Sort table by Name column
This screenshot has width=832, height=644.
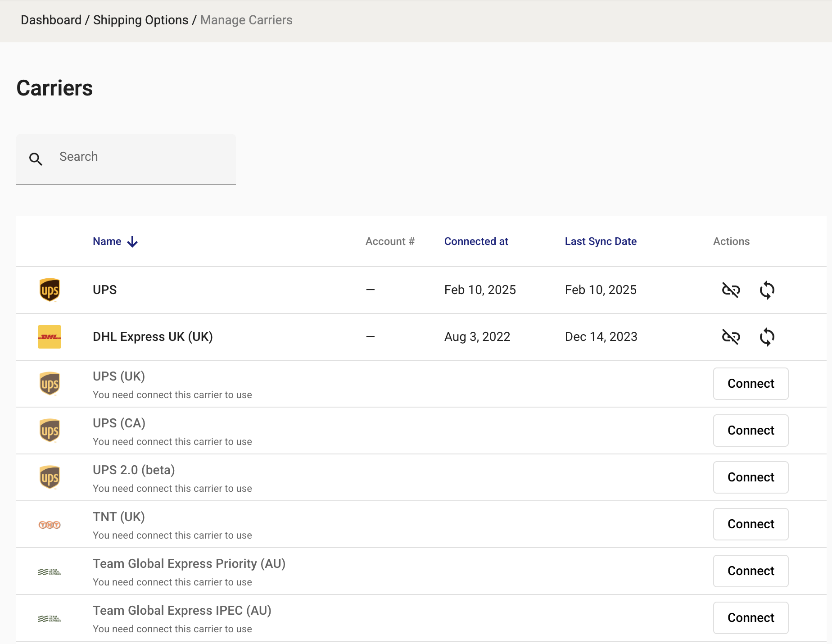click(x=107, y=241)
